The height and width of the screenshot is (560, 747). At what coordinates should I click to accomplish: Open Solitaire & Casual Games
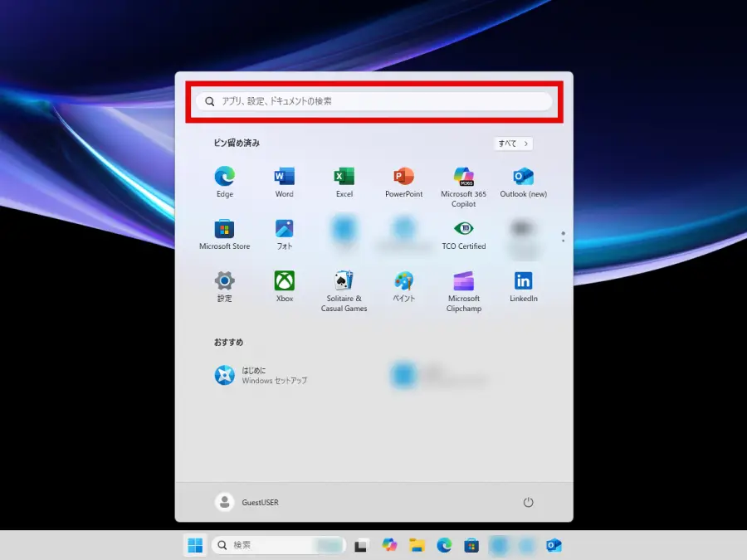click(x=344, y=291)
